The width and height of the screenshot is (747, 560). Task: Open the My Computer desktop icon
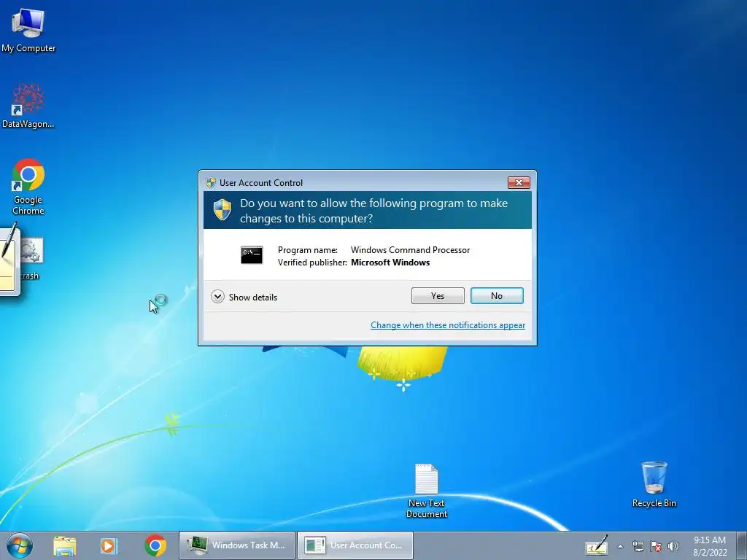pyautogui.click(x=28, y=29)
